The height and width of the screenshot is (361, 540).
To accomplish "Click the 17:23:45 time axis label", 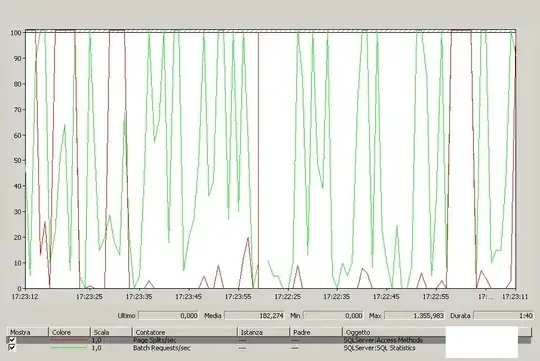I will 188,297.
